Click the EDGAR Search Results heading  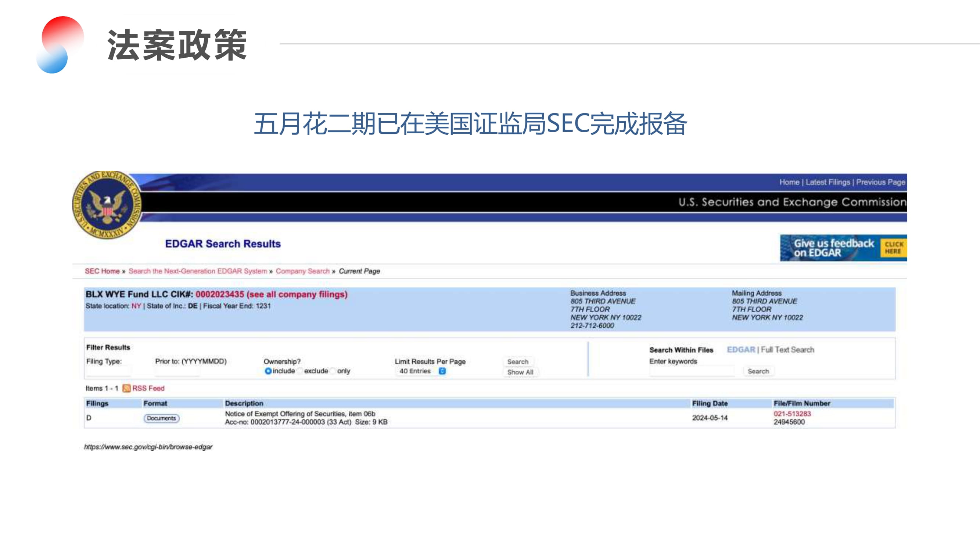pyautogui.click(x=223, y=244)
